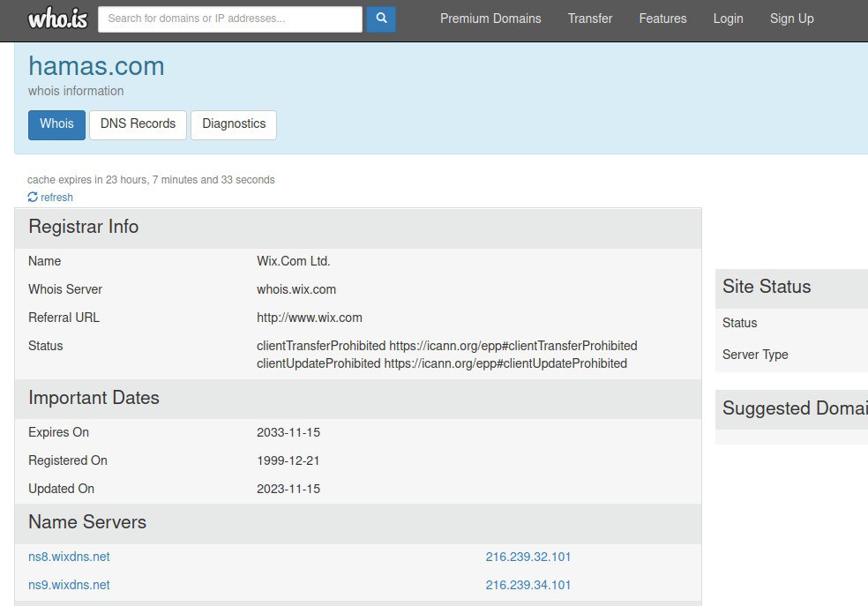This screenshot has height=606, width=868.
Task: Click IP address 216.239.32.101
Action: click(528, 557)
